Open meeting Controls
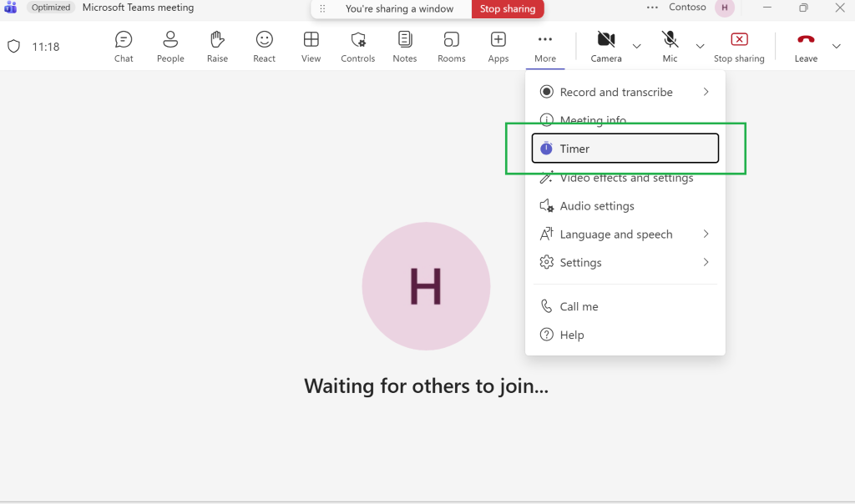Screen dimensions: 855x504 point(357,47)
